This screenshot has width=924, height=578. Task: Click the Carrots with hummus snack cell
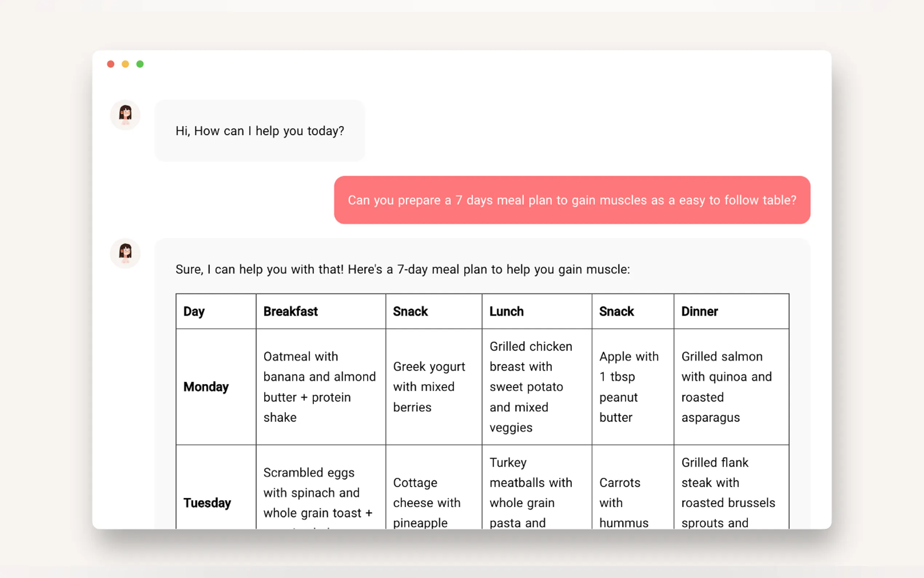tap(624, 502)
